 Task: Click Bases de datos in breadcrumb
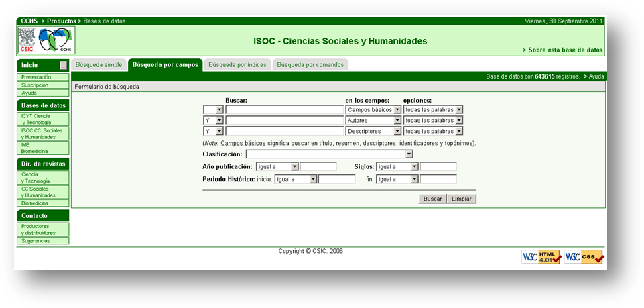[x=105, y=21]
